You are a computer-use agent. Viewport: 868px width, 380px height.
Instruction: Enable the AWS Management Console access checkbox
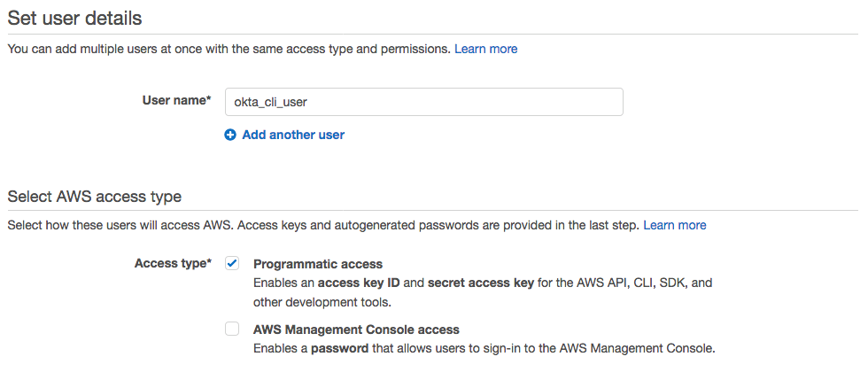[232, 329]
